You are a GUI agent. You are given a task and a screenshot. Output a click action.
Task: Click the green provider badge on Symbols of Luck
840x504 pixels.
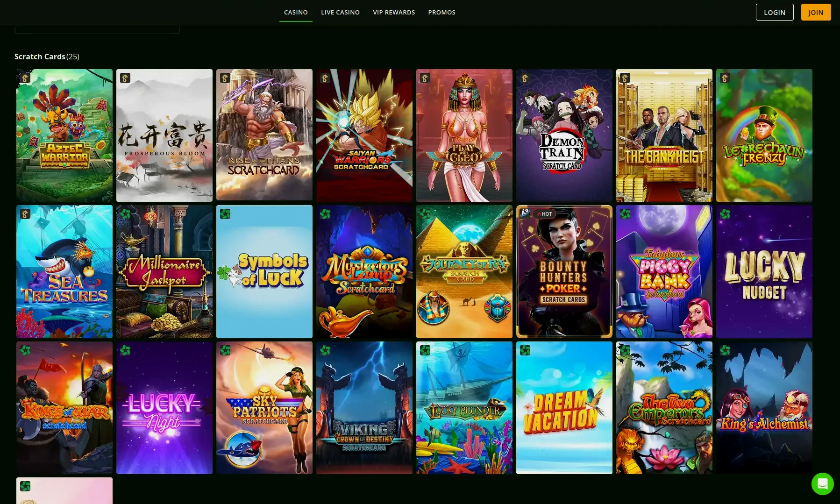click(226, 213)
